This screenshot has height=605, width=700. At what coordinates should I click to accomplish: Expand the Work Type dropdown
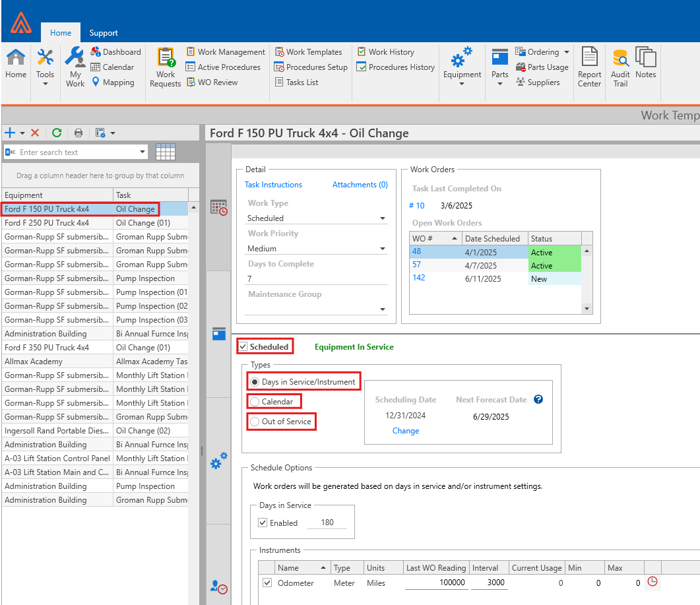pos(383,218)
